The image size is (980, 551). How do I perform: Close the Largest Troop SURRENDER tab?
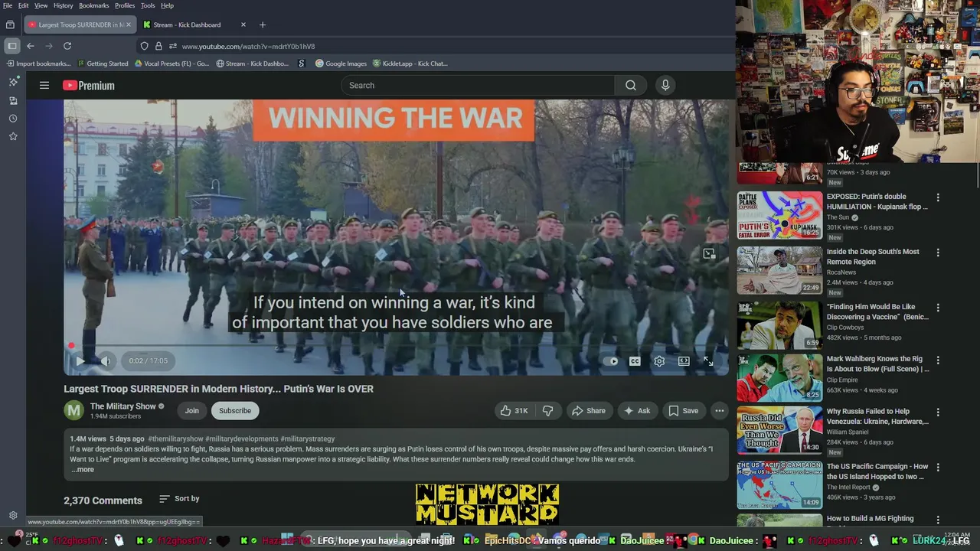click(x=128, y=24)
